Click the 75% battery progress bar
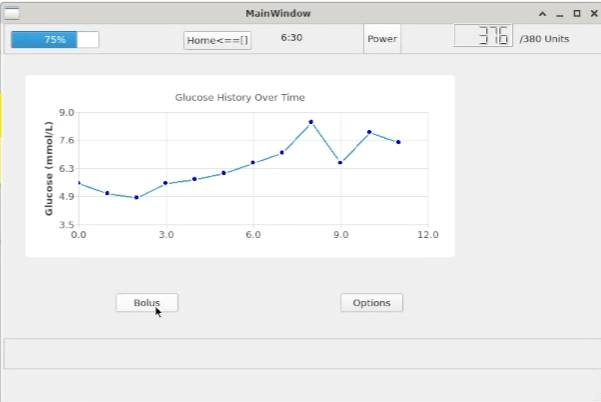601x402 pixels. [x=55, y=40]
